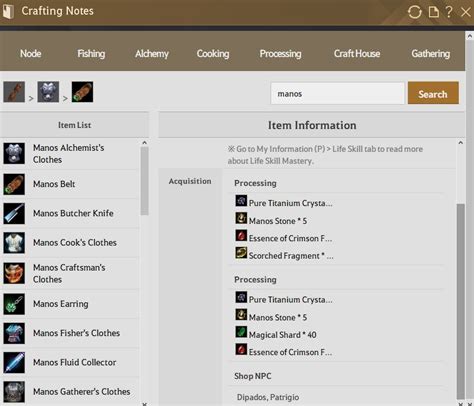Click second recipe's Pure Titanium Crystal icon
The image size is (474, 406).
[x=241, y=297]
